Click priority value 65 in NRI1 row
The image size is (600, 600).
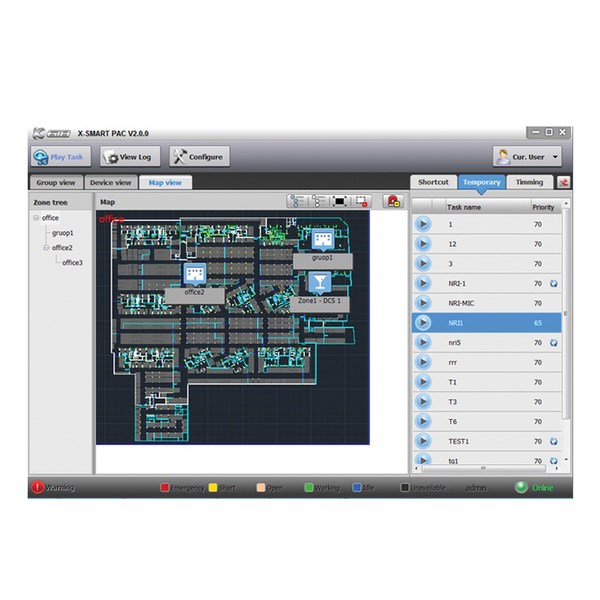tap(538, 323)
